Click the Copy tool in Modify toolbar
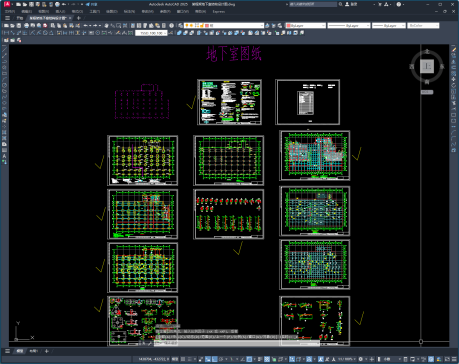 click(454, 56)
